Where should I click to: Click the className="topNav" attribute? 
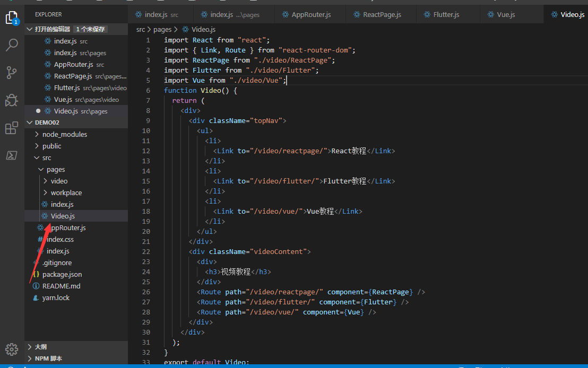point(245,121)
